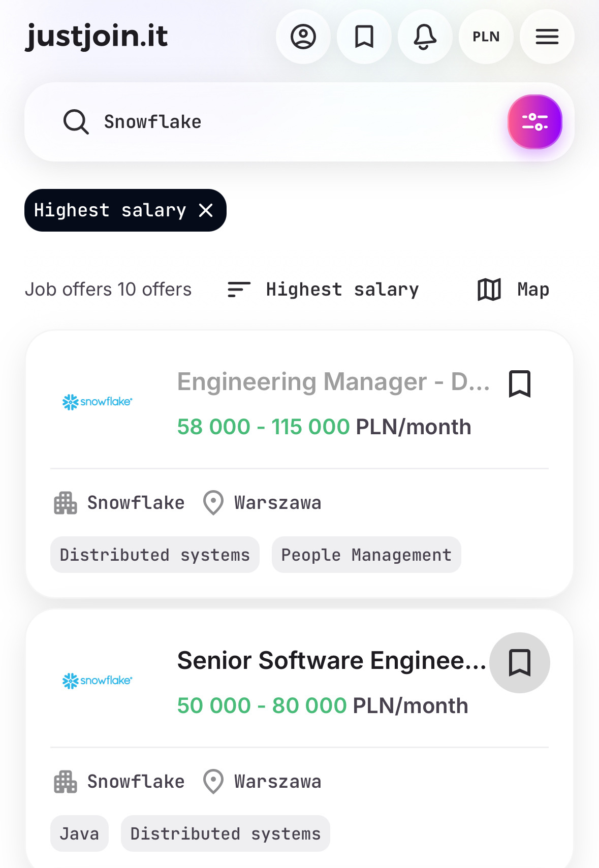Click the search magnifier icon
Screen dimensions: 599x868
pyautogui.click(x=76, y=122)
